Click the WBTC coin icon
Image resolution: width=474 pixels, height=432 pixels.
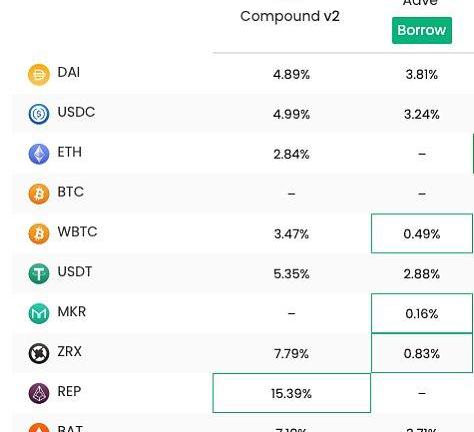click(39, 234)
